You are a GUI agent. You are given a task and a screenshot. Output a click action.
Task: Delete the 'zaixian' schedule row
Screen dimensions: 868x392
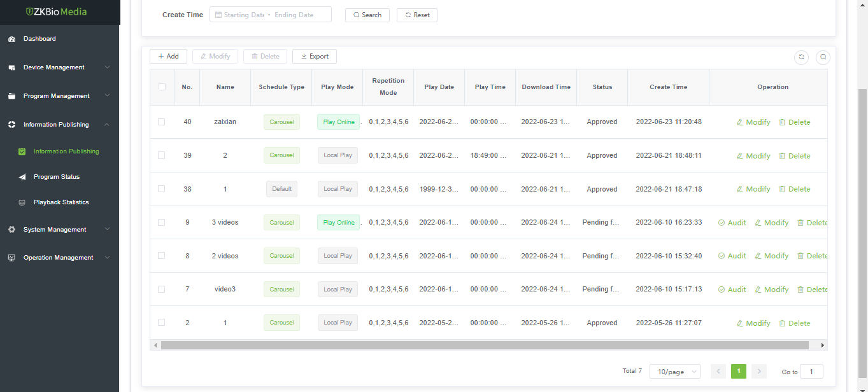coord(794,122)
